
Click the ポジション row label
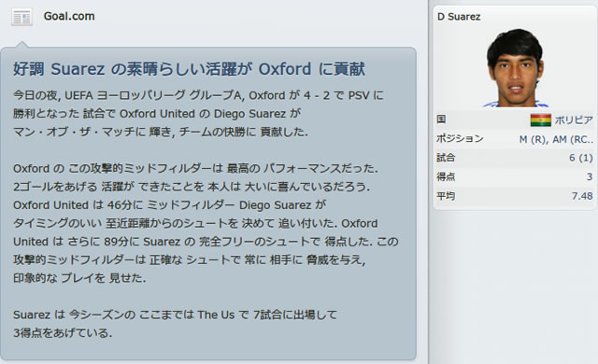pos(460,138)
